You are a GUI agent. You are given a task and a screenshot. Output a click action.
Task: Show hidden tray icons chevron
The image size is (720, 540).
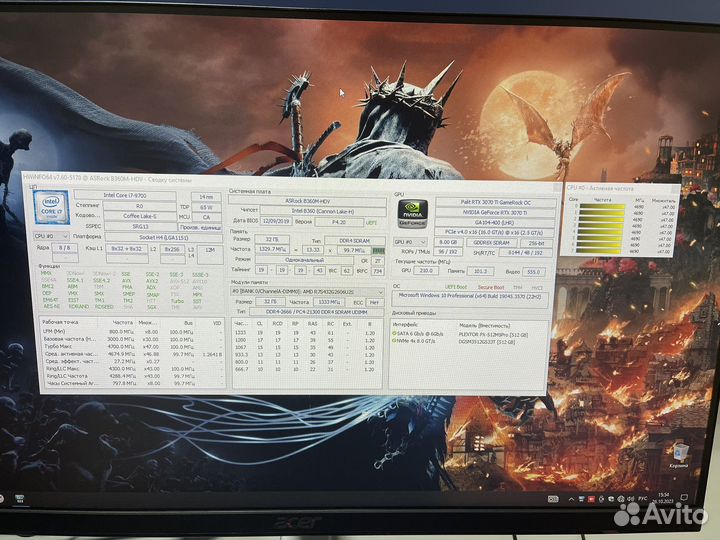pos(571,499)
